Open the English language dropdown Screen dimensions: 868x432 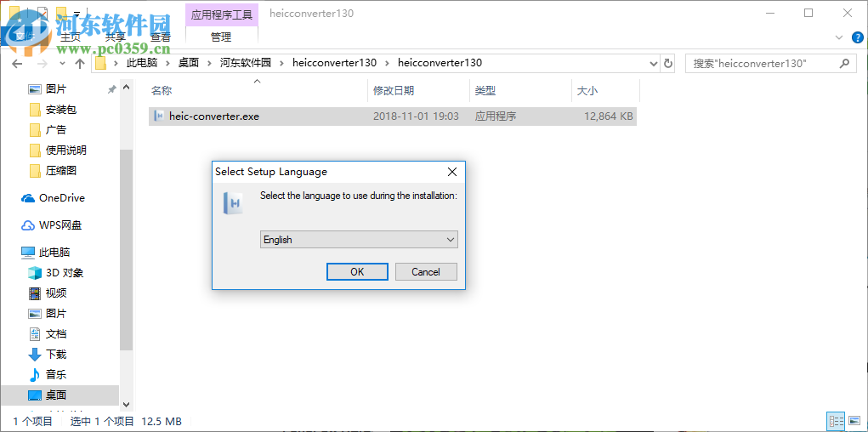(359, 240)
